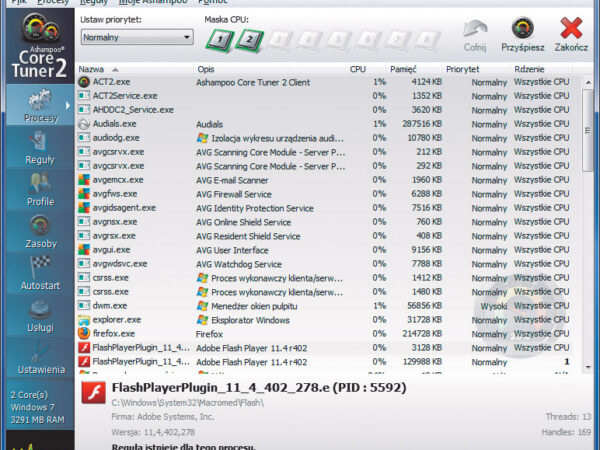Open the Zasoby resources section
Image resolution: width=600 pixels, height=450 pixels.
[x=40, y=232]
